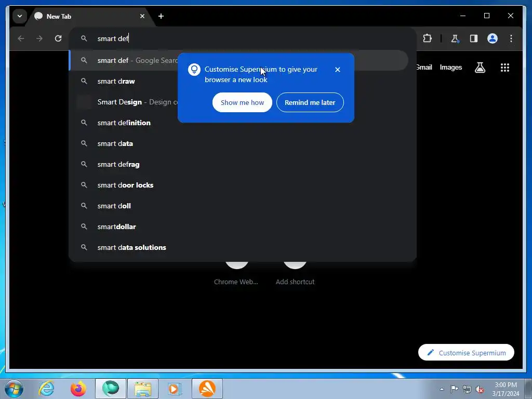The image size is (532, 399).
Task: Open Windows Media Player from taskbar
Action: (x=175, y=389)
